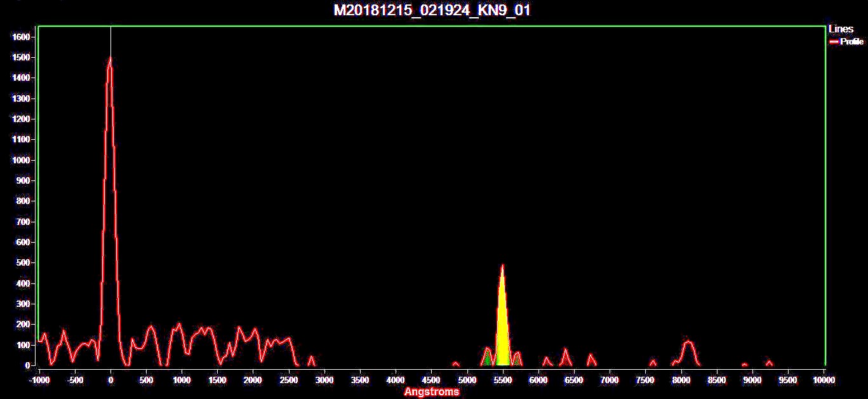Click the red Profile line swatch in legend

[x=834, y=41]
